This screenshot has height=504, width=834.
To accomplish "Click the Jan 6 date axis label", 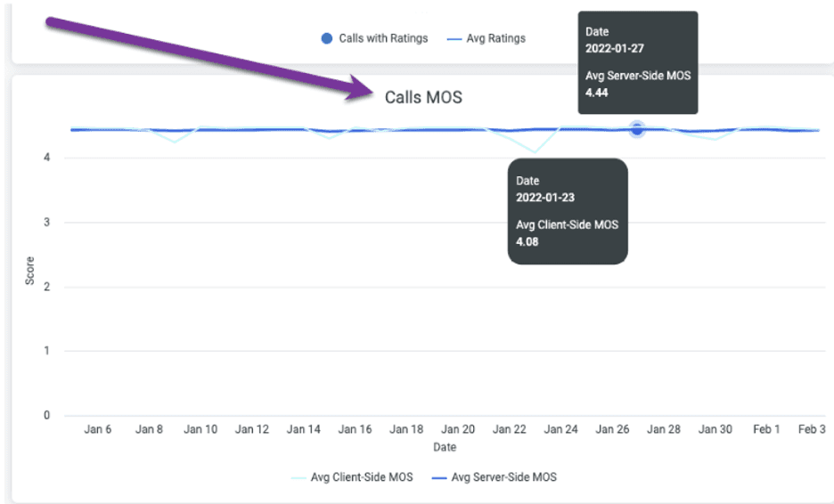I will (98, 429).
